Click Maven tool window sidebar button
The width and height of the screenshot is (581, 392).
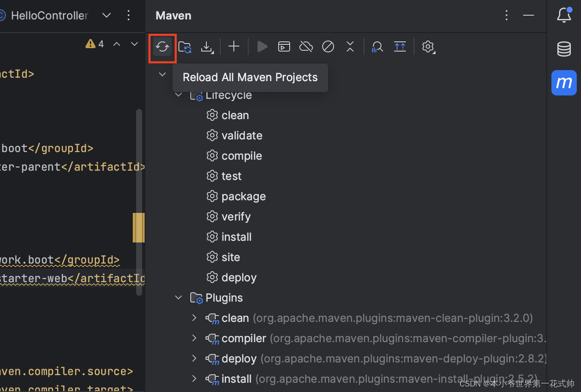564,83
